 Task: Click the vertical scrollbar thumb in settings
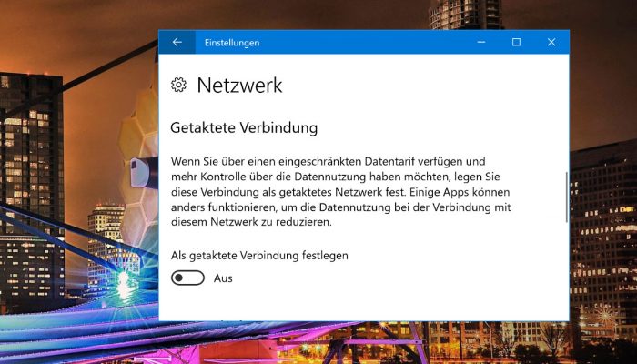tap(567, 197)
